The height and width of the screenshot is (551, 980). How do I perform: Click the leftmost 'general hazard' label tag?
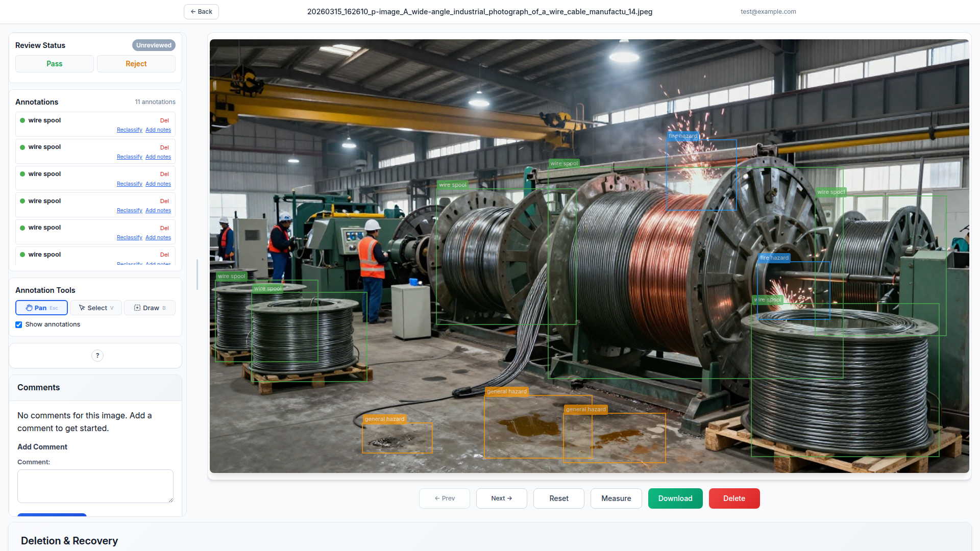pyautogui.click(x=384, y=419)
